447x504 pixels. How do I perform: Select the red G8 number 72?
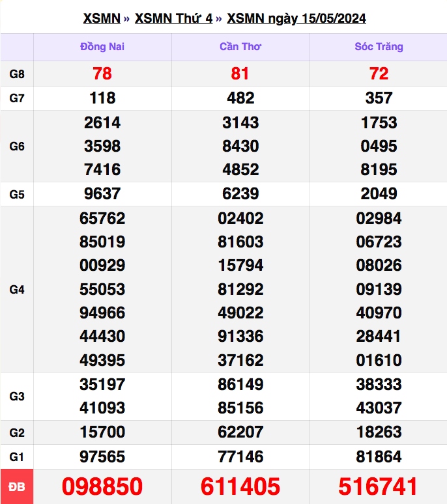click(x=379, y=74)
